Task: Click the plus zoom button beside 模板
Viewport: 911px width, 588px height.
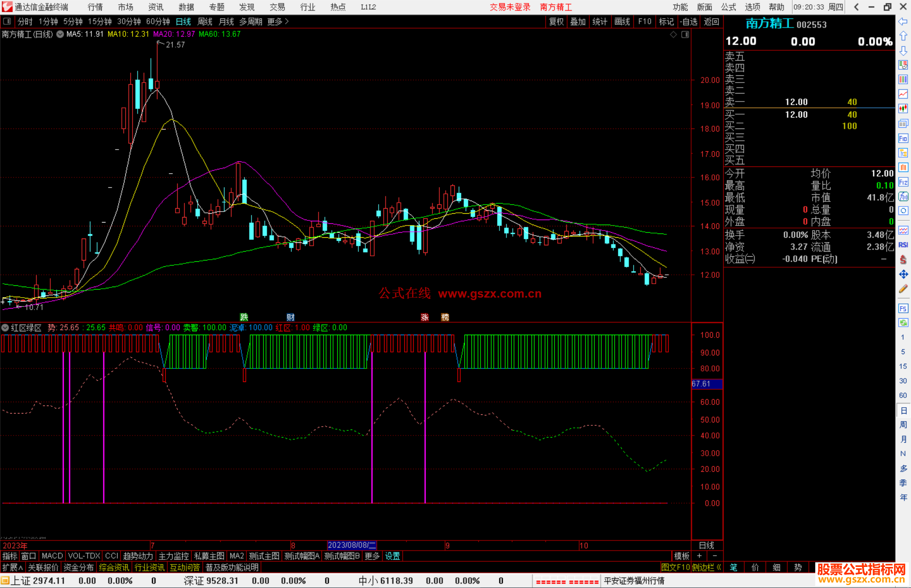Action: tap(699, 556)
